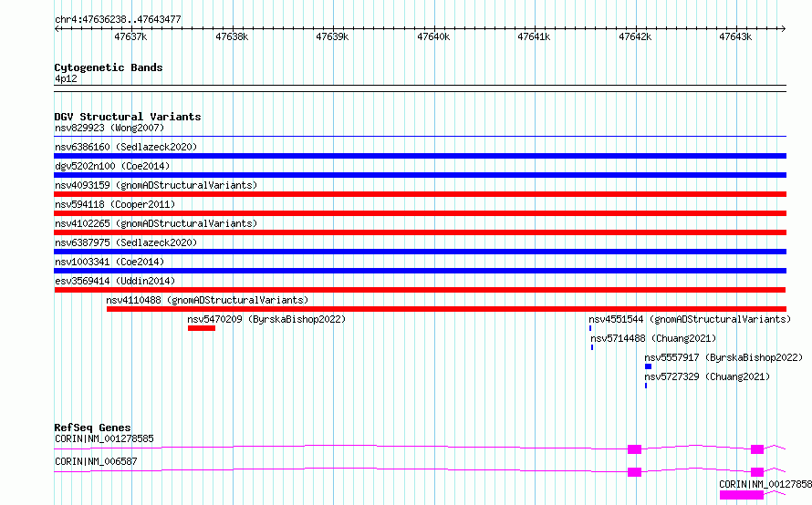This screenshot has height=505, width=812.
Task: Click the 47638k ruler position
Action: coord(232,36)
